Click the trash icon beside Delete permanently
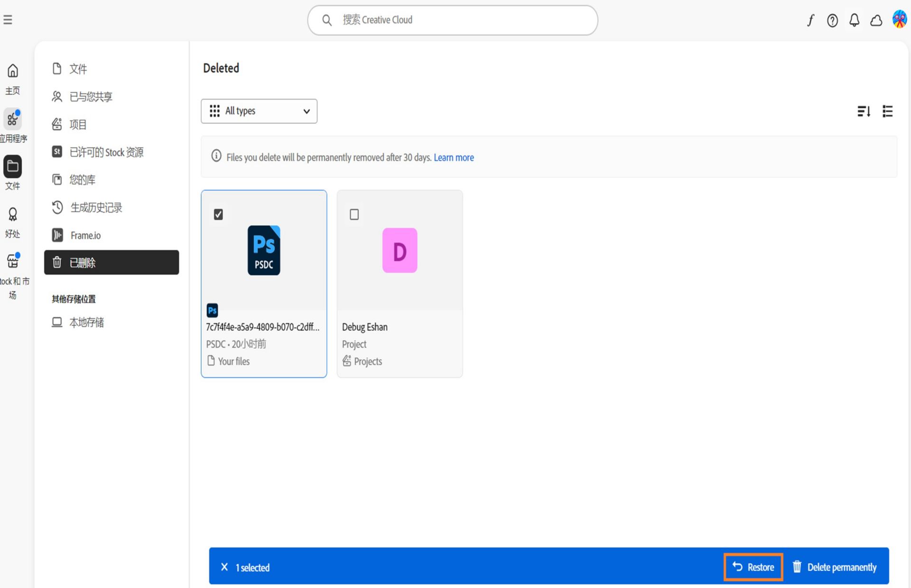This screenshot has width=911, height=588. [797, 567]
